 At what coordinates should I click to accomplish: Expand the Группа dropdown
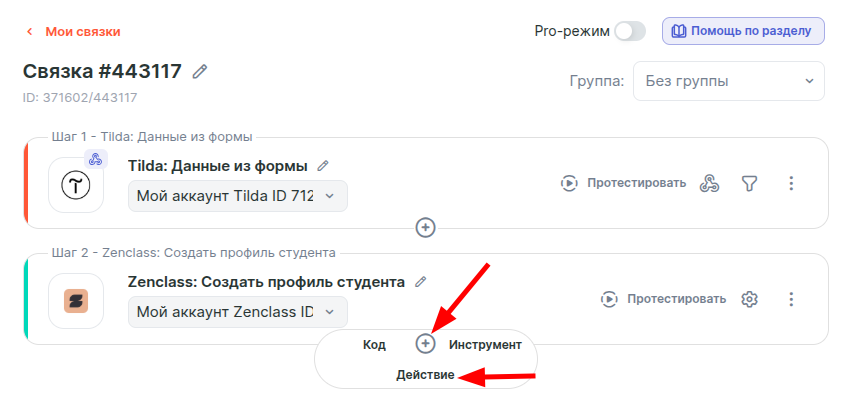[728, 81]
